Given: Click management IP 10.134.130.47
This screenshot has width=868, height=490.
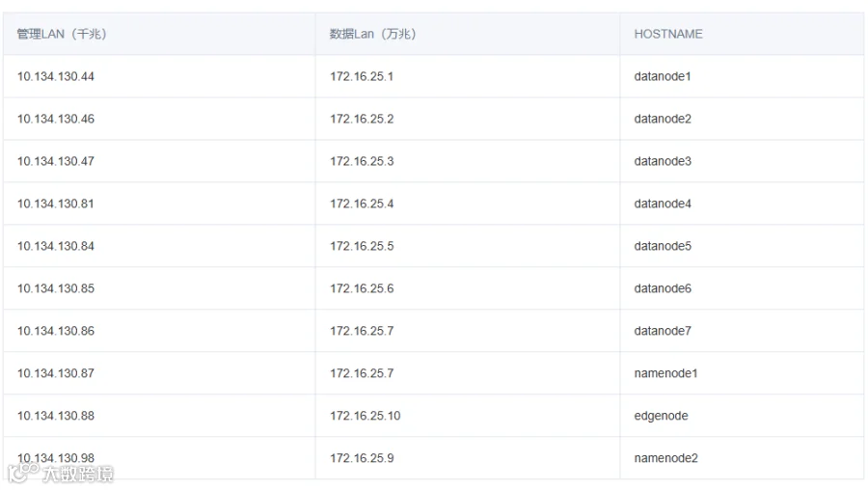Looking at the screenshot, I should point(159,161).
